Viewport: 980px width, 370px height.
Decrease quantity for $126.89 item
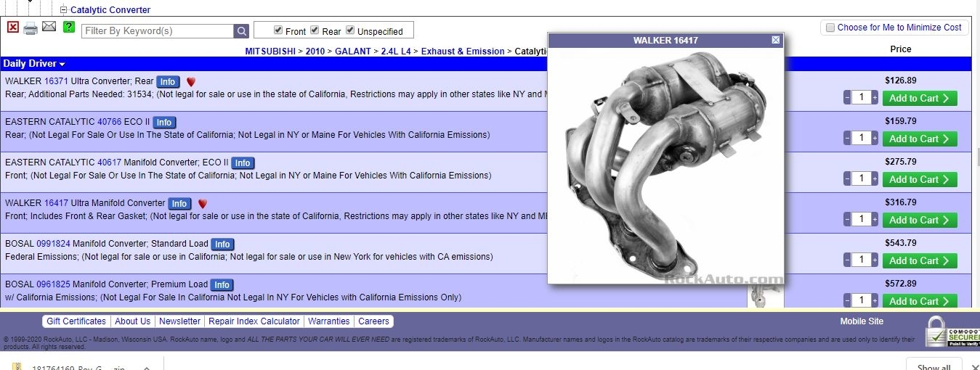coord(847,97)
